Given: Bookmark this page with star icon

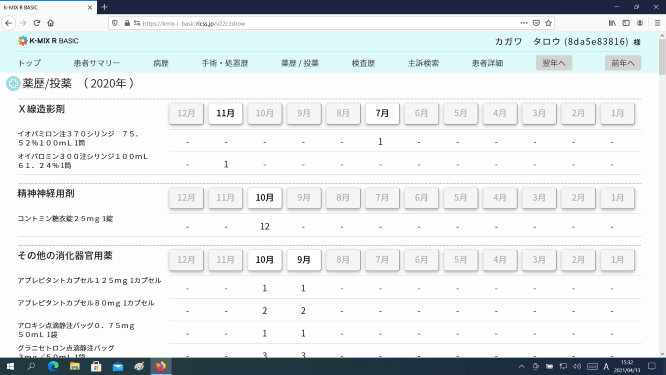Looking at the screenshot, I should [548, 23].
